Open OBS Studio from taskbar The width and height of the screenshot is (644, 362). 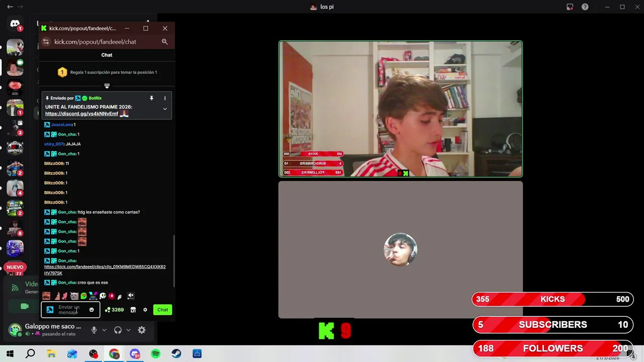(x=93, y=354)
